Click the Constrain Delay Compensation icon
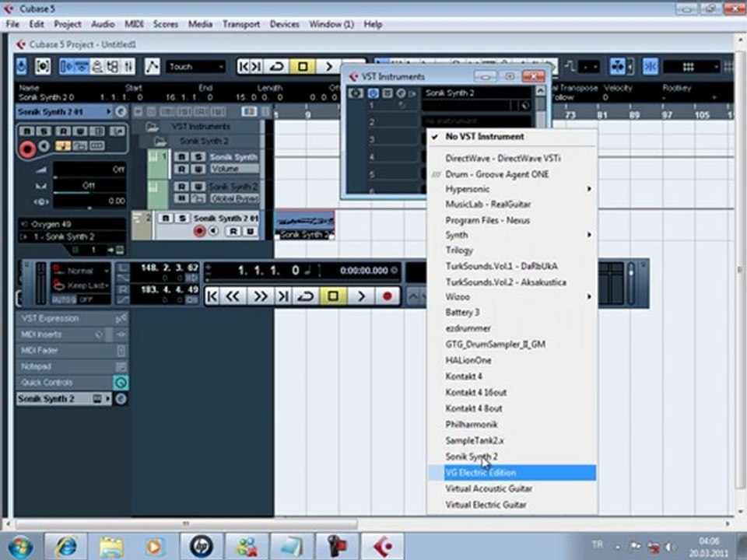Image resolution: width=747 pixels, height=560 pixels. point(43,66)
